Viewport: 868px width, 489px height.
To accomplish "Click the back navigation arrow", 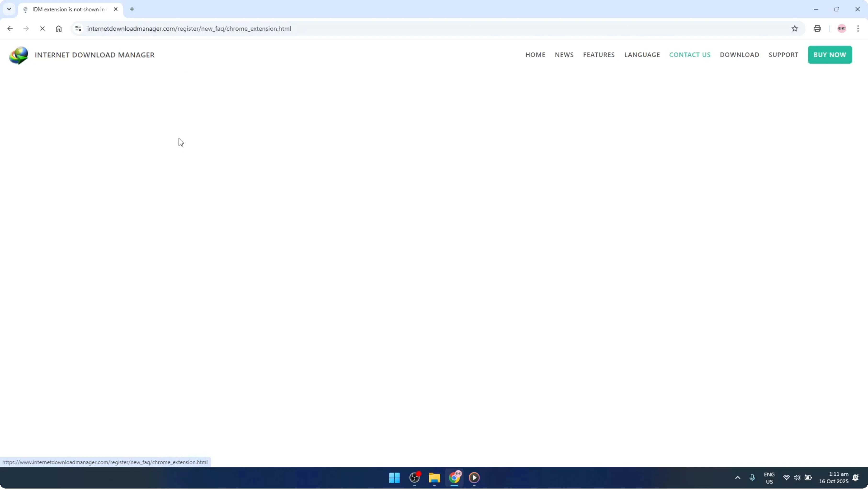I will [10, 28].
